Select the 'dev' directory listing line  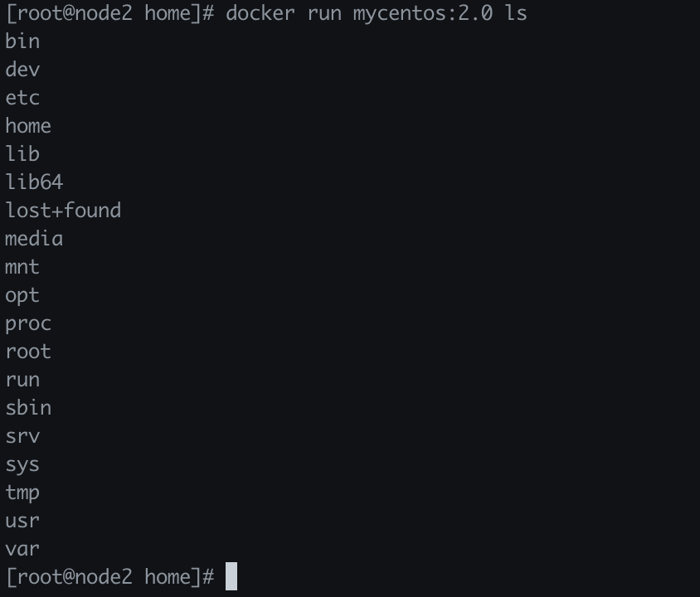click(x=22, y=70)
